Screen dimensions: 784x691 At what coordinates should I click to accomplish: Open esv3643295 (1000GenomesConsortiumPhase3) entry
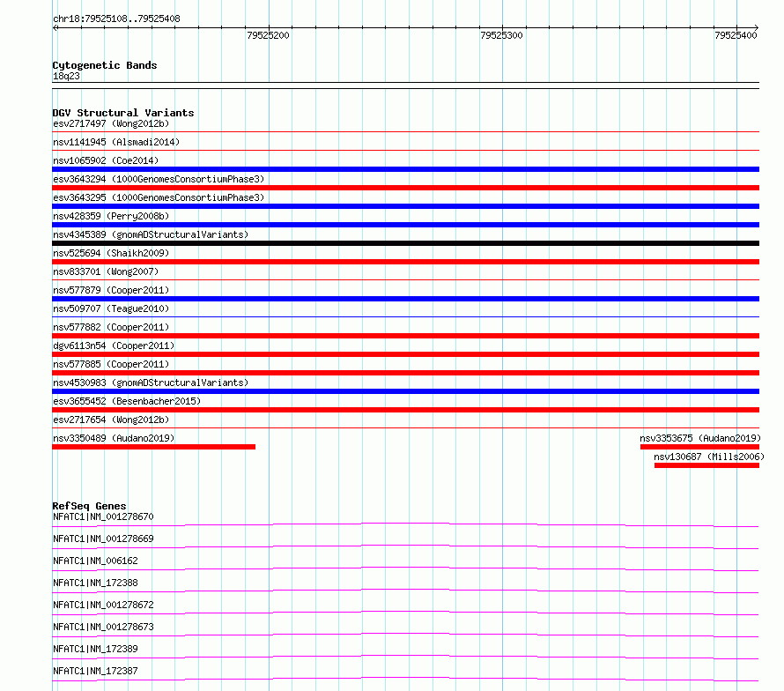click(x=159, y=197)
